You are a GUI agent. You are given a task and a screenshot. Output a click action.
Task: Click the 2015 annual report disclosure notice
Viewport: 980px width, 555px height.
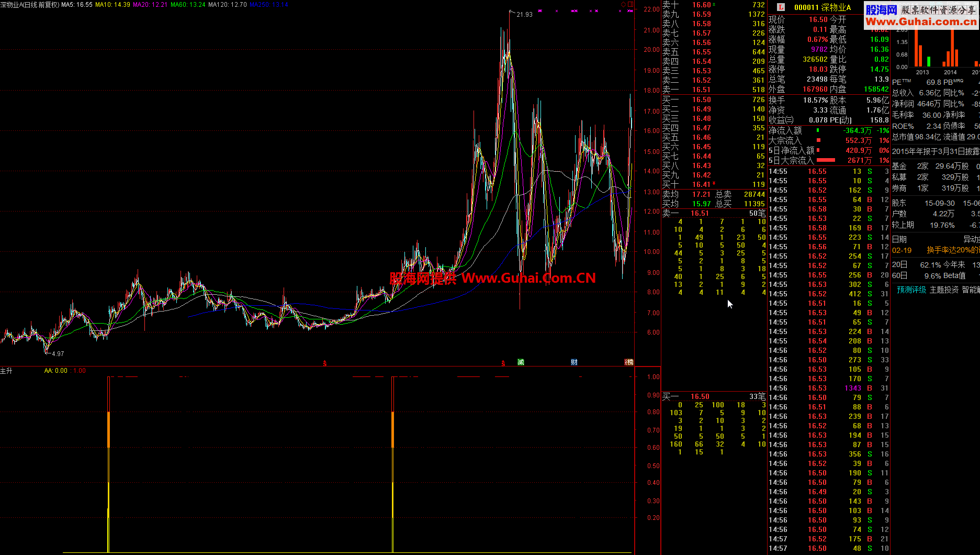tap(936, 151)
